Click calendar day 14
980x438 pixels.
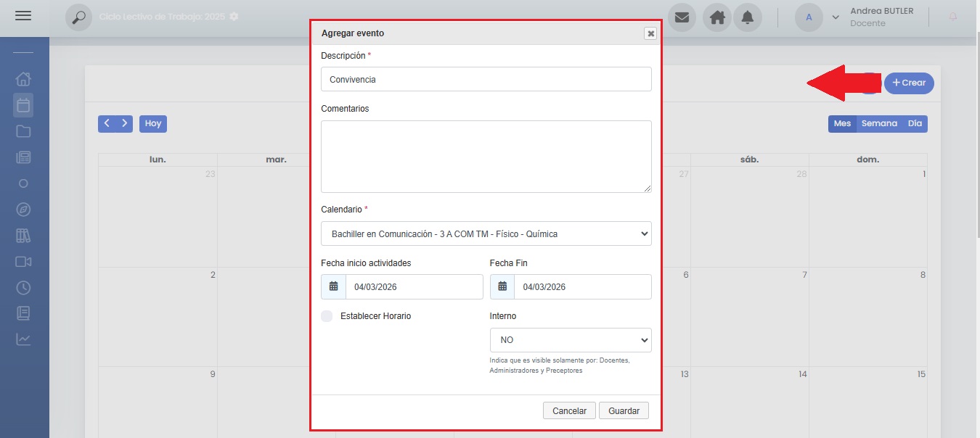coord(802,374)
